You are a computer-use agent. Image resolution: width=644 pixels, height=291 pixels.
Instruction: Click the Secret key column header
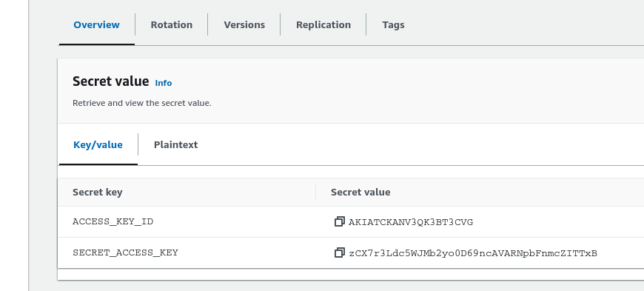[97, 192]
